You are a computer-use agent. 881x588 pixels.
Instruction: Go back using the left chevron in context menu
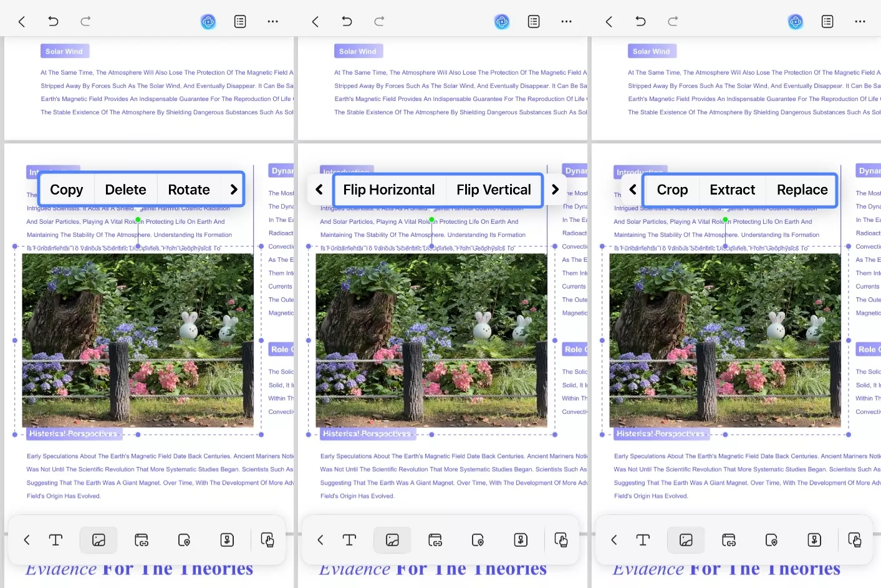coord(319,190)
